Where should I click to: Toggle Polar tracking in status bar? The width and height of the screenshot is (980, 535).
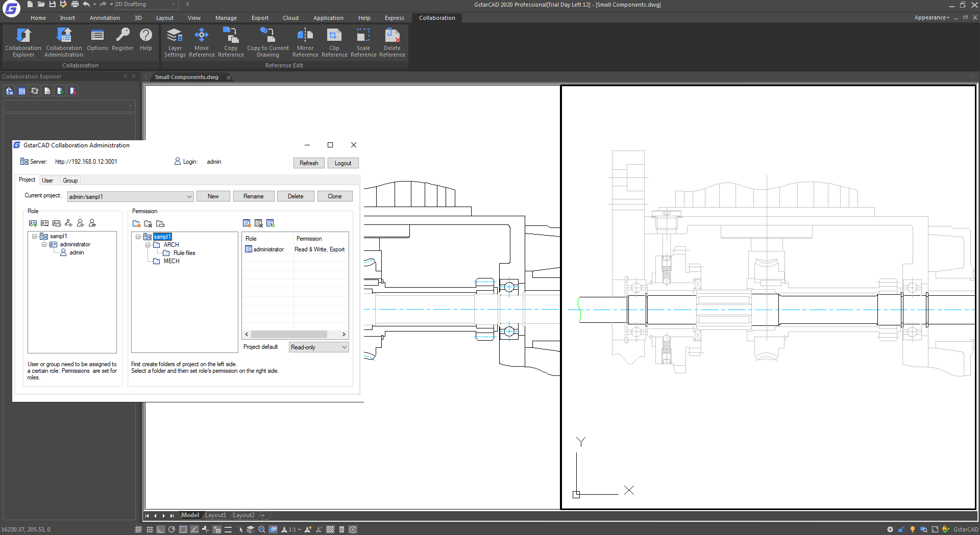click(172, 529)
